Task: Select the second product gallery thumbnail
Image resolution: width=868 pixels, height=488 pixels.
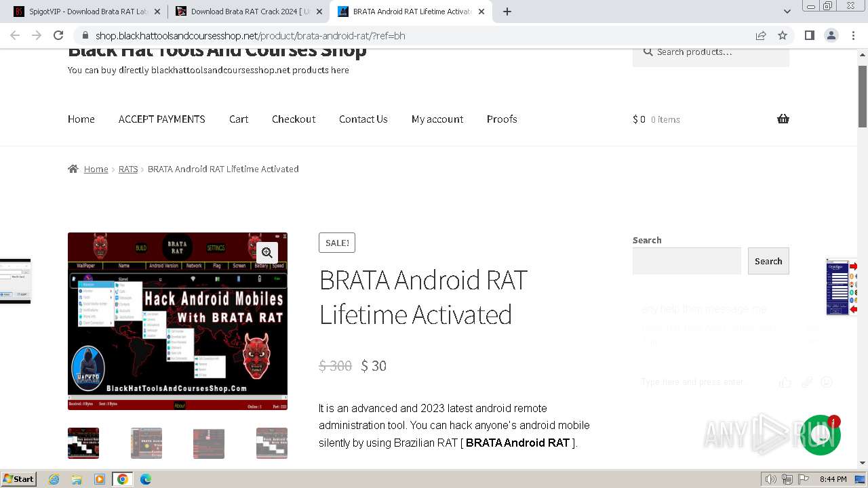Action: coord(146,443)
